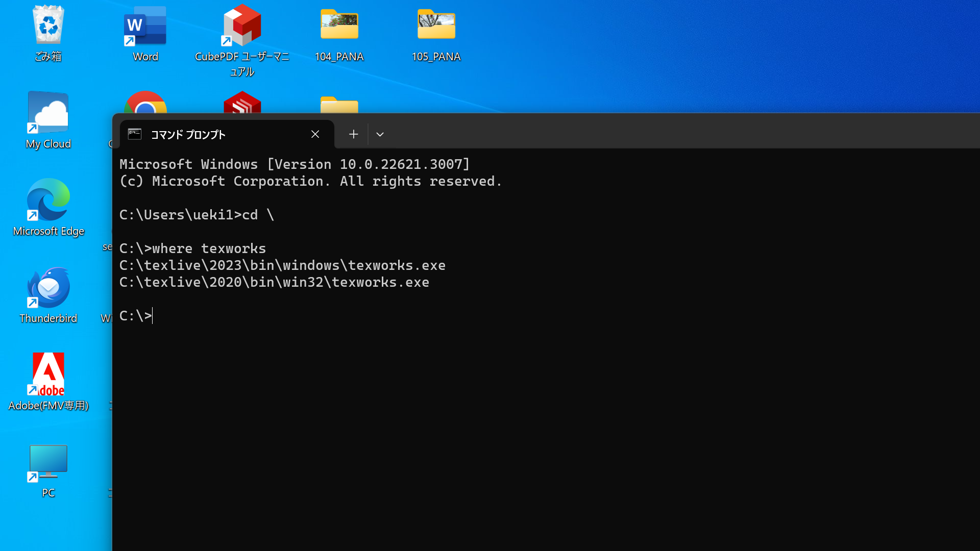Click the texlive\2023 texworks.exe path line
Screen dimensions: 980x551
click(282, 265)
